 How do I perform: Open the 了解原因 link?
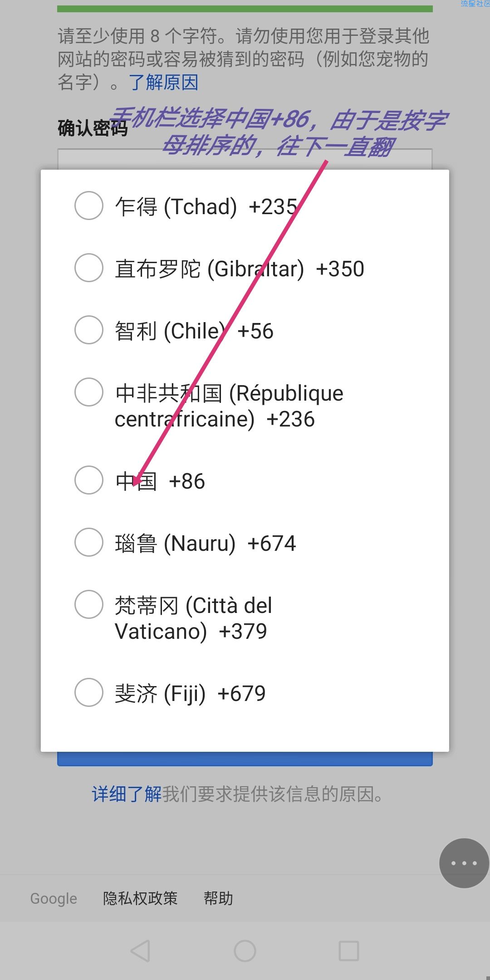pos(164,83)
